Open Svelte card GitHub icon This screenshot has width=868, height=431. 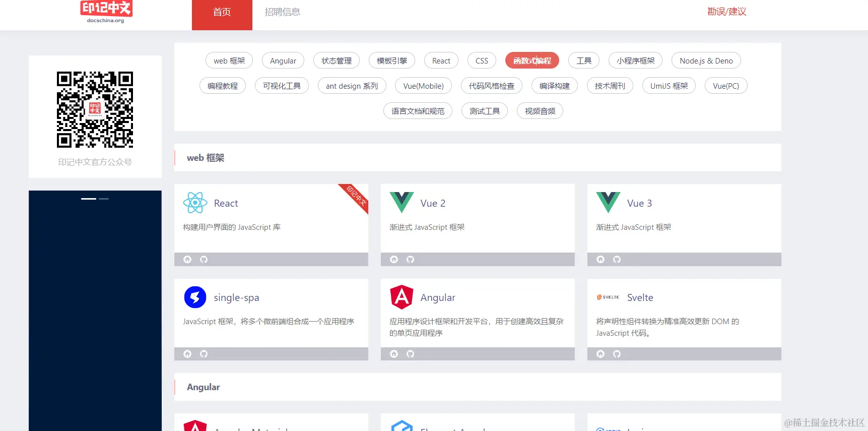(617, 354)
